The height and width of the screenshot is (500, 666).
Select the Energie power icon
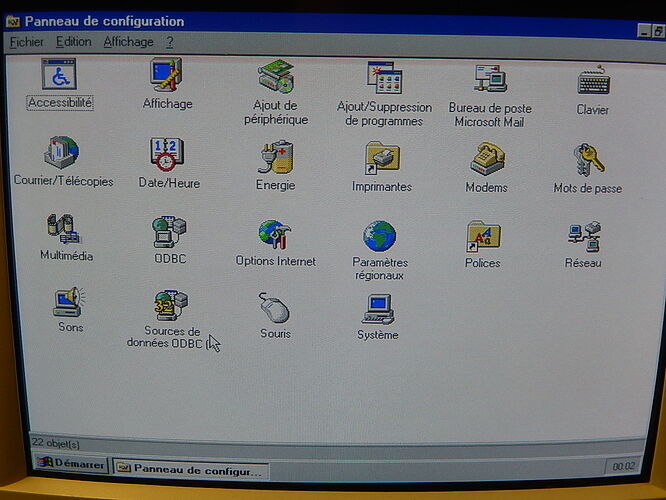[x=276, y=157]
